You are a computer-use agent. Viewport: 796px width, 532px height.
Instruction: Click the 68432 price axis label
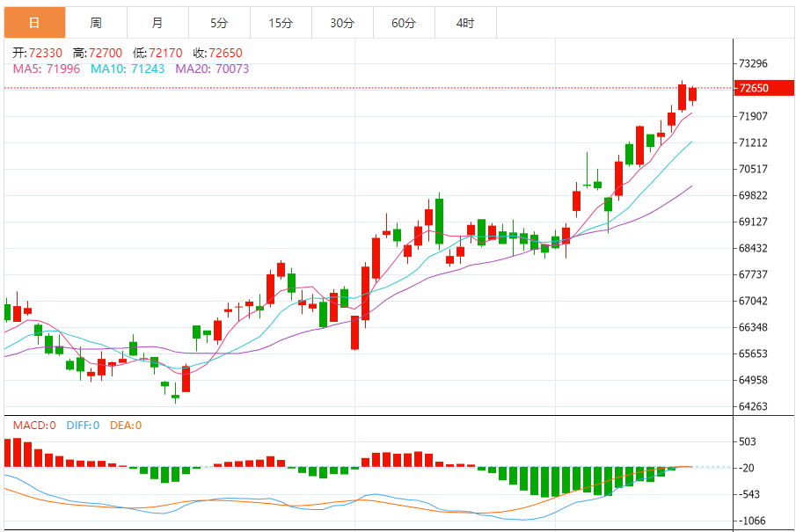point(754,248)
